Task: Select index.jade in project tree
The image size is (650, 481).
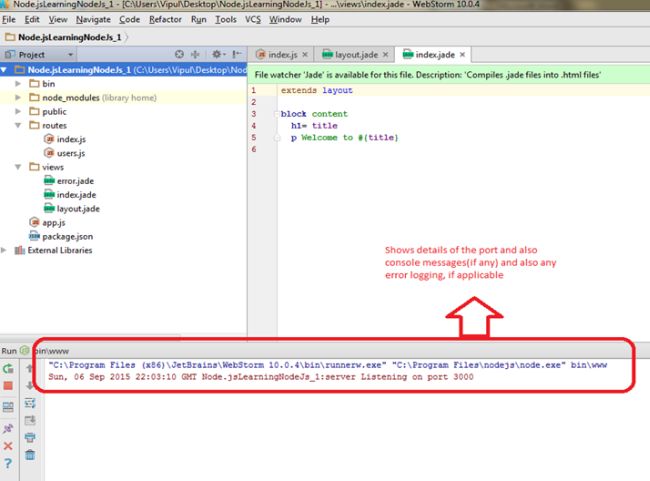Action: (x=70, y=195)
